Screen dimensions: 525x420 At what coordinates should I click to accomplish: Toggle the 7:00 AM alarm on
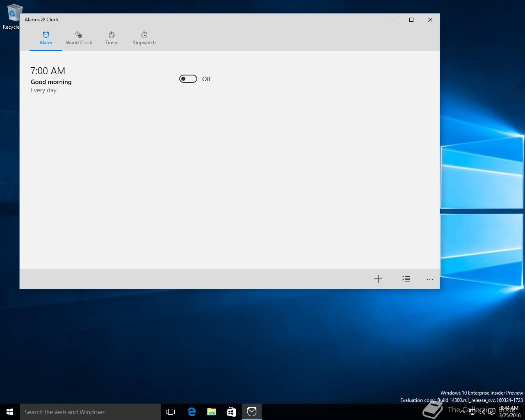click(x=188, y=79)
